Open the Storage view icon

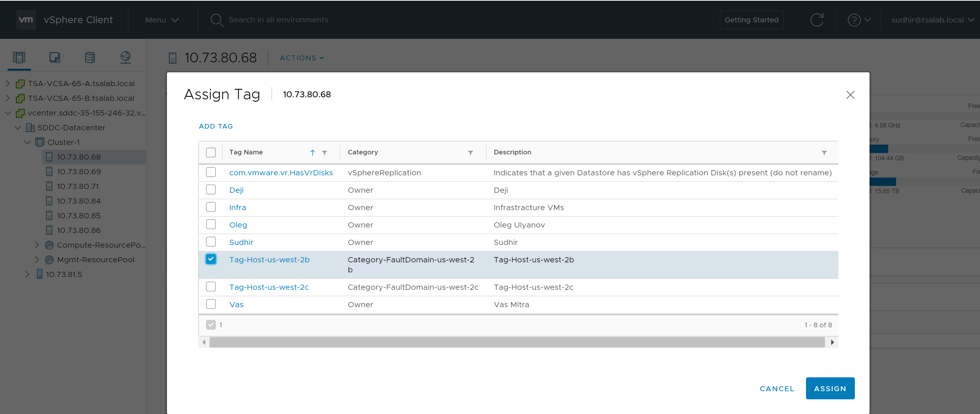coord(90,58)
